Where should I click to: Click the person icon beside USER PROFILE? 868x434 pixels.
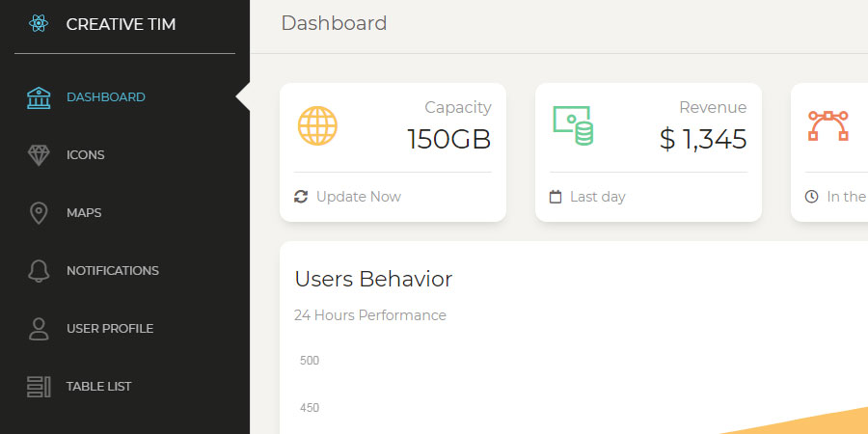(x=39, y=329)
